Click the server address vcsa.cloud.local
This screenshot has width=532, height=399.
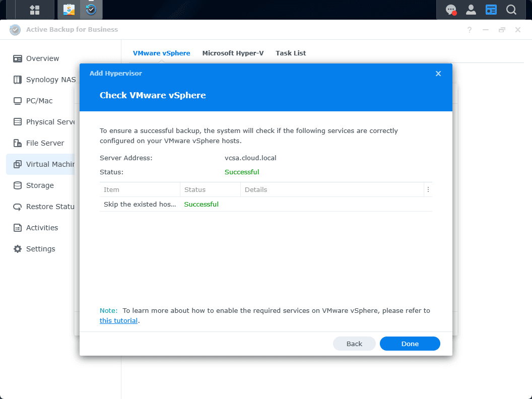(250, 158)
